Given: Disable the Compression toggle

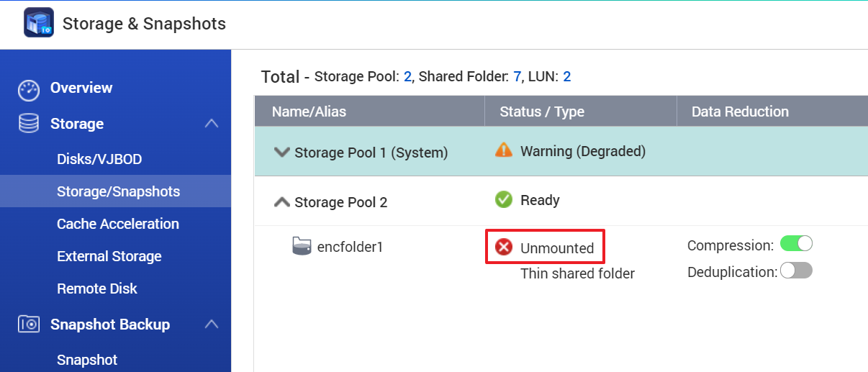Looking at the screenshot, I should pyautogui.click(x=796, y=245).
